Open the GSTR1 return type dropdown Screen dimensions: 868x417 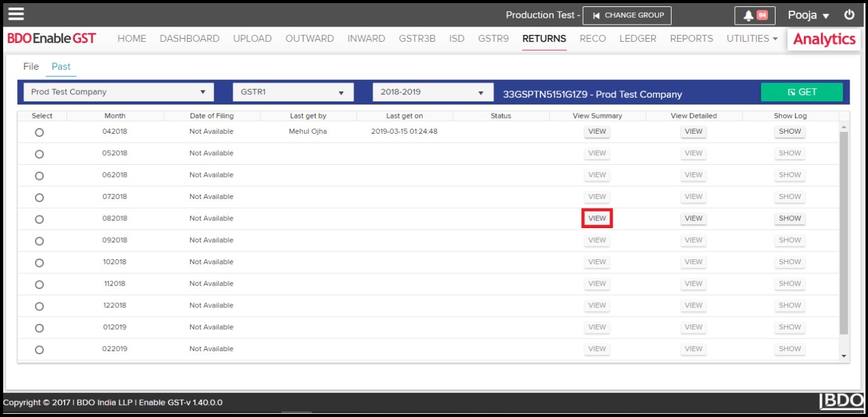coord(292,93)
